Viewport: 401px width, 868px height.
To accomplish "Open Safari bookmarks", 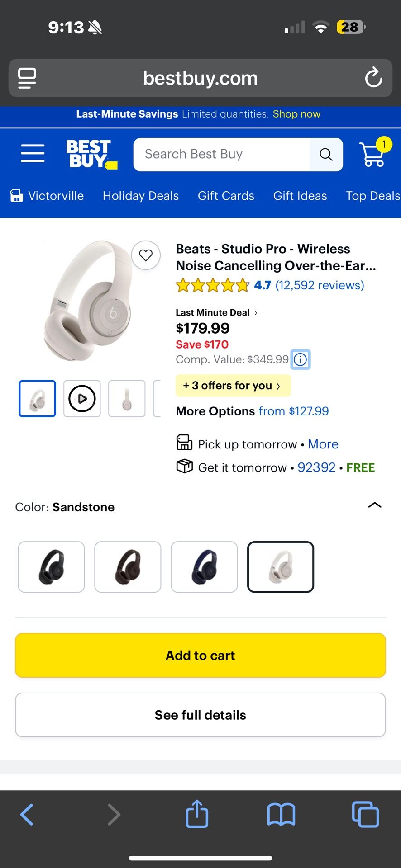I will (281, 814).
